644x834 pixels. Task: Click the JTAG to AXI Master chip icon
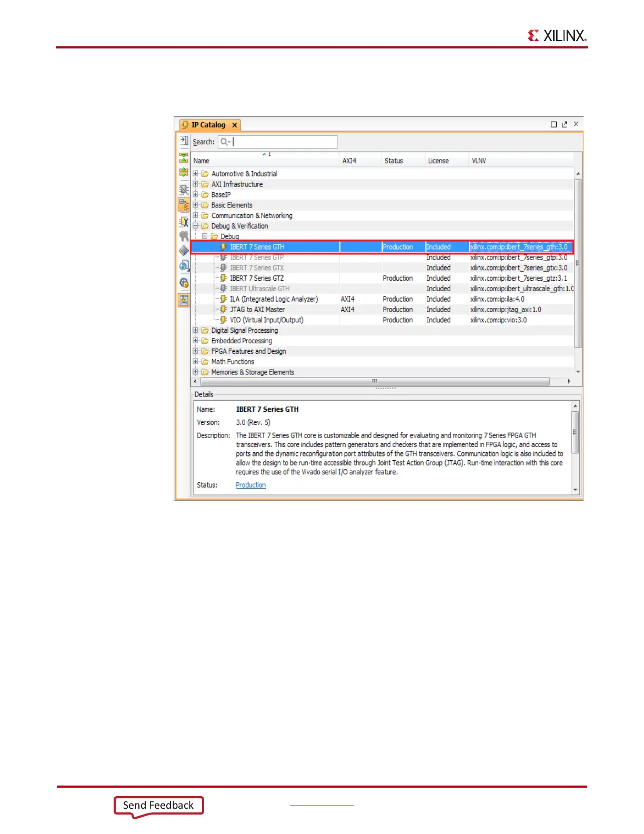pyautogui.click(x=224, y=310)
